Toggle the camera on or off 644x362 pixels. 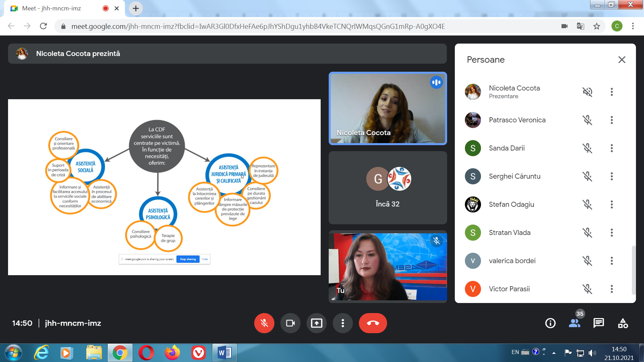290,323
